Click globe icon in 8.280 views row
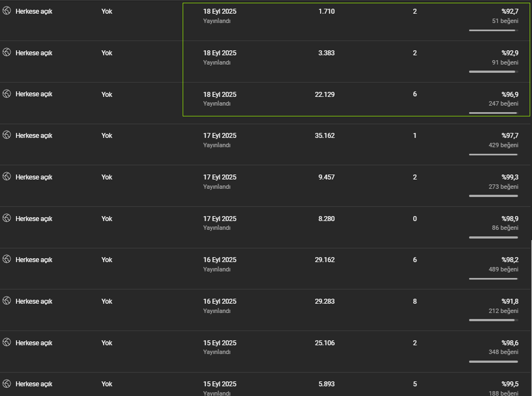 (x=7, y=218)
